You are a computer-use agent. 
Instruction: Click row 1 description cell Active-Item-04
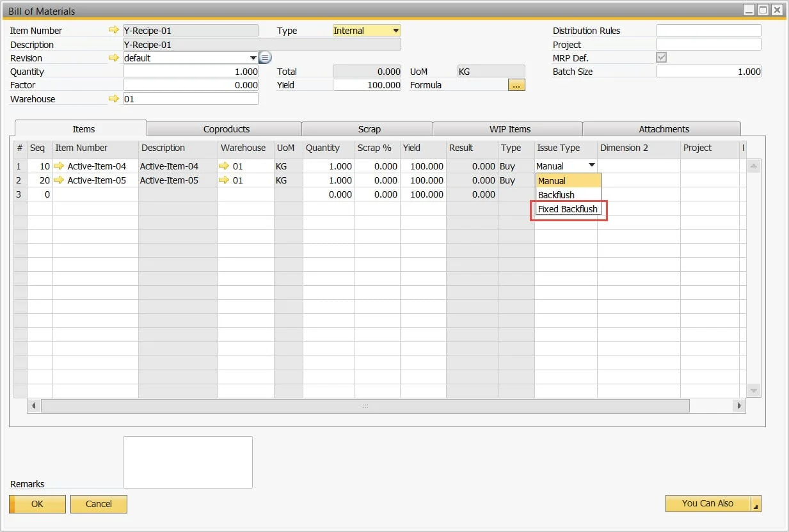tap(178, 166)
